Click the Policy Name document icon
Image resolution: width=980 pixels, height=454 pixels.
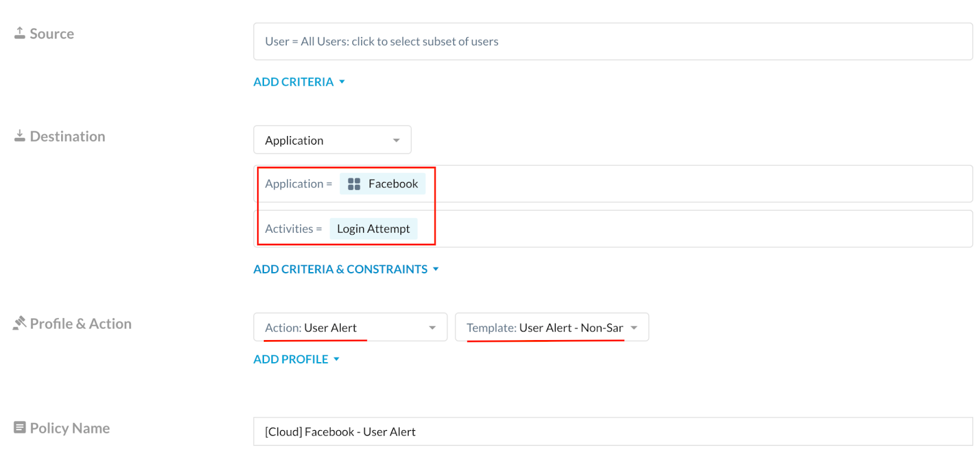[20, 428]
